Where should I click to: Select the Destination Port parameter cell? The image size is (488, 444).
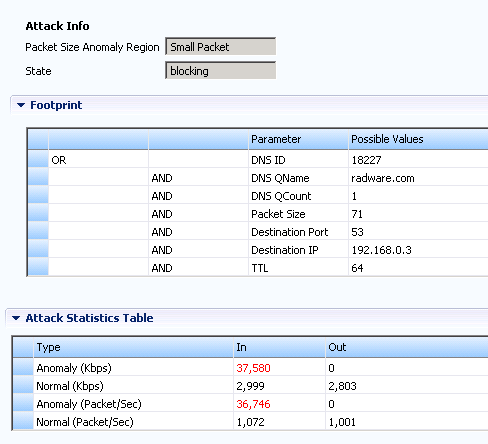(298, 232)
